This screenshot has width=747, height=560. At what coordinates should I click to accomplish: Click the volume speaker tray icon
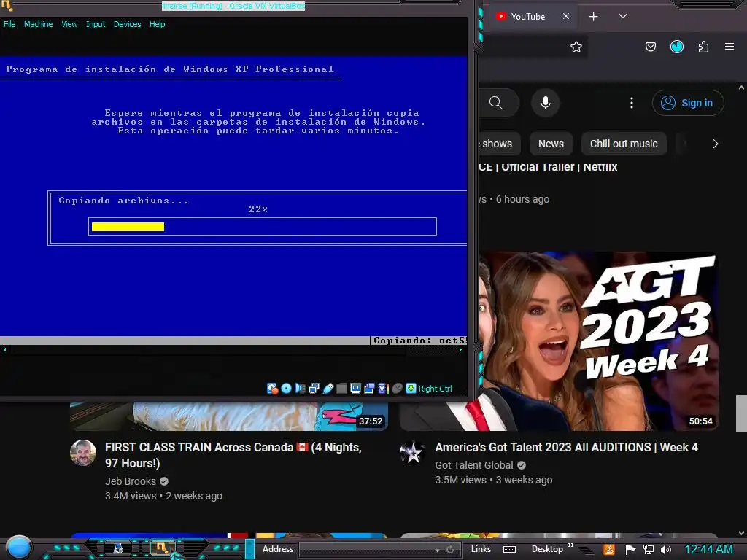tap(665, 550)
